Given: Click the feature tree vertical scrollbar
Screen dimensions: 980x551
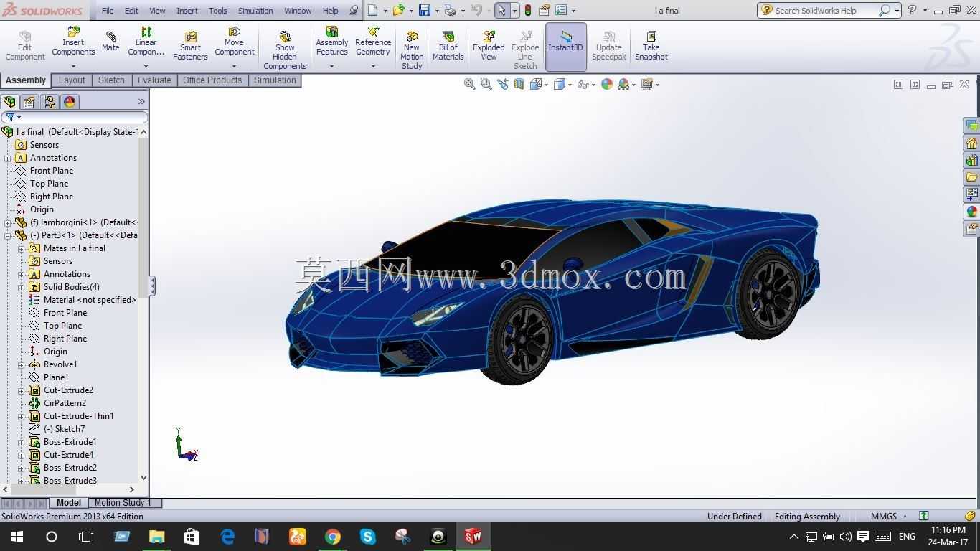Looking at the screenshot, I should click(x=143, y=304).
